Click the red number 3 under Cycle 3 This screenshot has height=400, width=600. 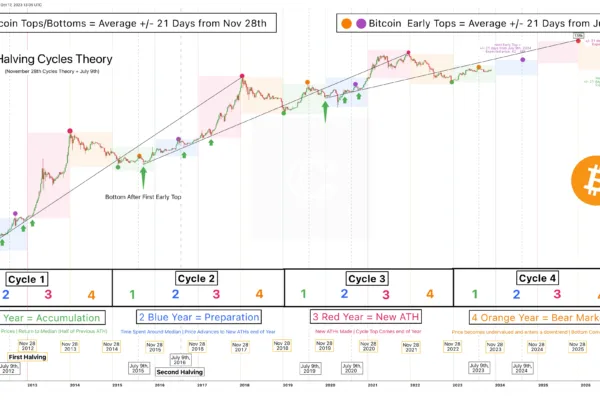click(x=386, y=294)
